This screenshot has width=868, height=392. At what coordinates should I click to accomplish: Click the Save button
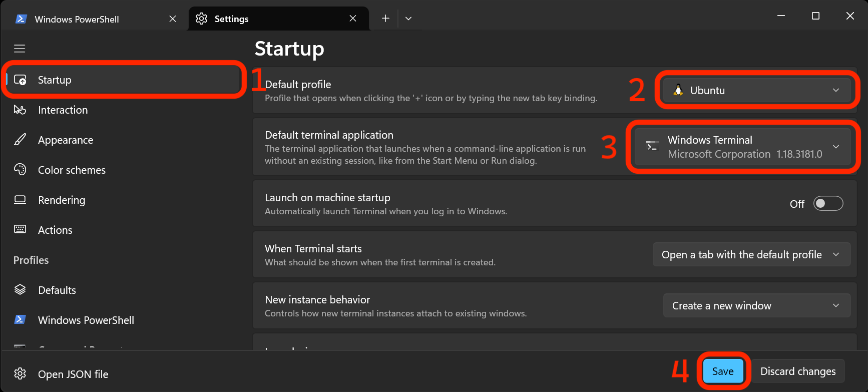(x=723, y=371)
